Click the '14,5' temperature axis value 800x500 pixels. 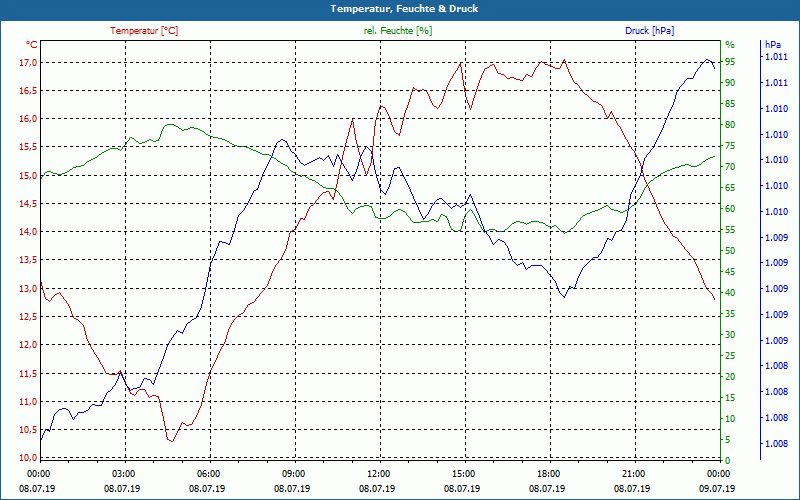tap(29, 204)
